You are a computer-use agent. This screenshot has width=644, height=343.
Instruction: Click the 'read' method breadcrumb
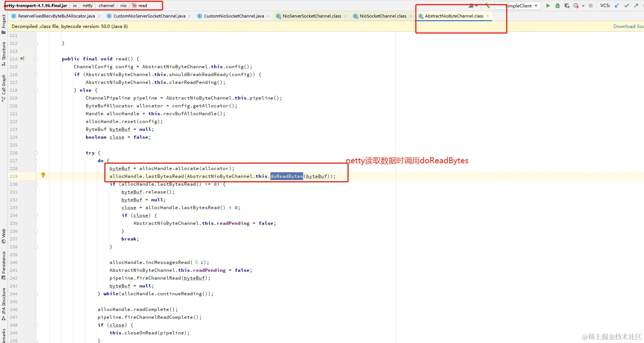[x=140, y=6]
